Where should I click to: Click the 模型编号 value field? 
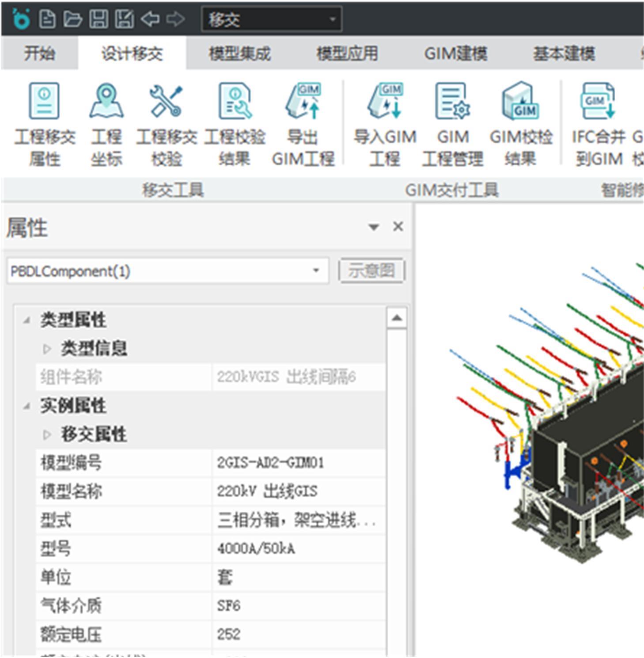[299, 463]
